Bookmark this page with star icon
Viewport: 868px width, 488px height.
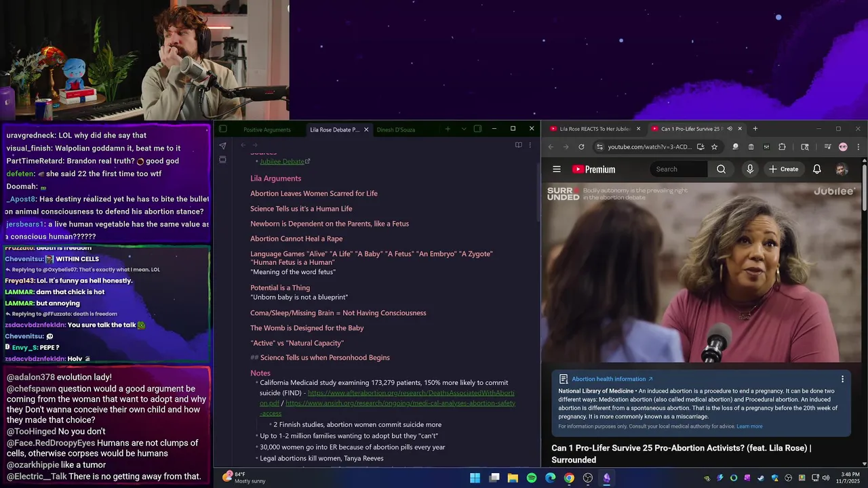pyautogui.click(x=714, y=146)
